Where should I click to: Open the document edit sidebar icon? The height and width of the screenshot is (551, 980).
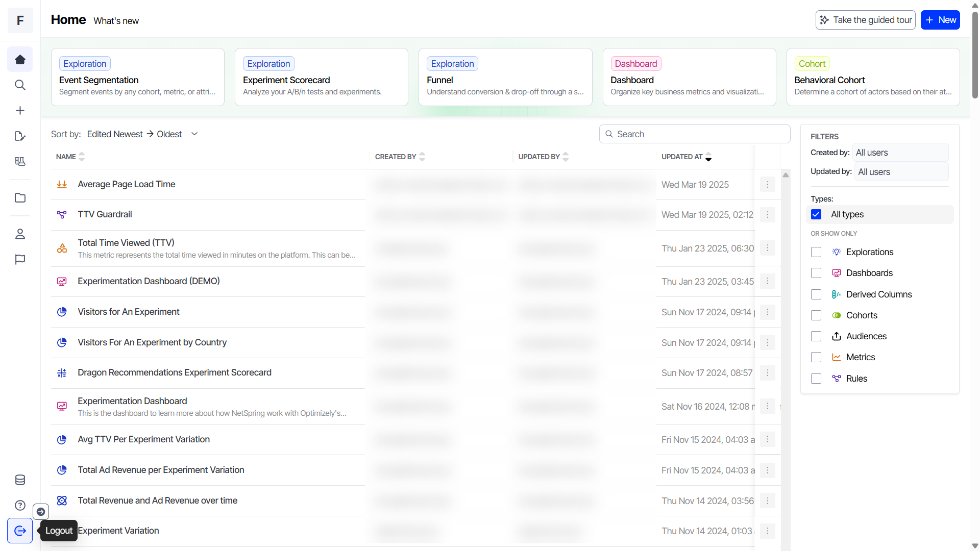(20, 136)
